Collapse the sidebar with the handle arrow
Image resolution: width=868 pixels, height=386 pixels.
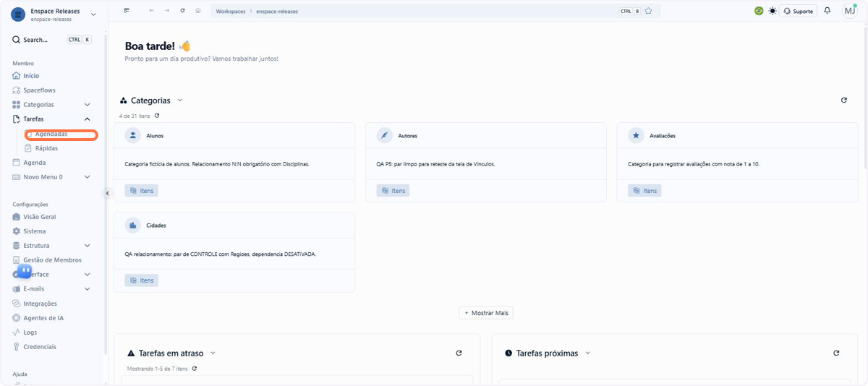(x=107, y=193)
